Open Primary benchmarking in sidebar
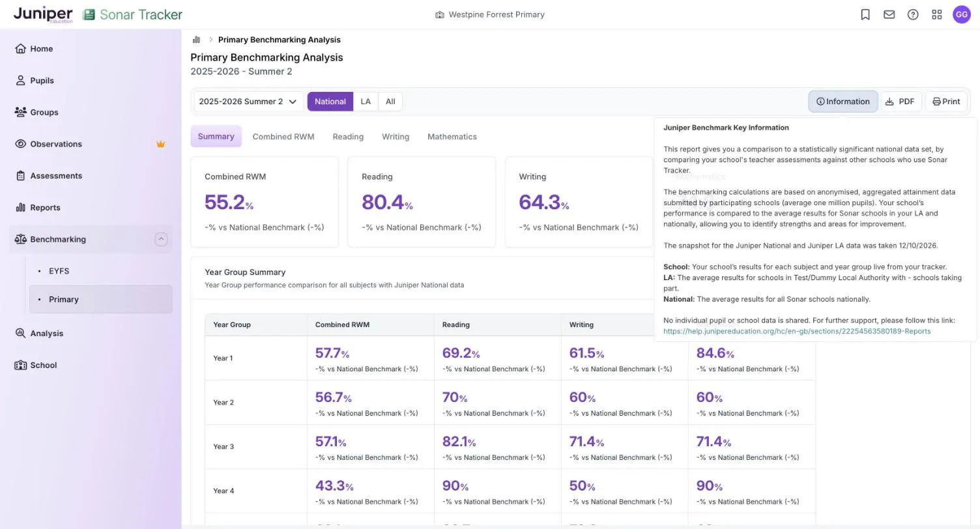Viewport: 980px width, 529px height. point(101,300)
